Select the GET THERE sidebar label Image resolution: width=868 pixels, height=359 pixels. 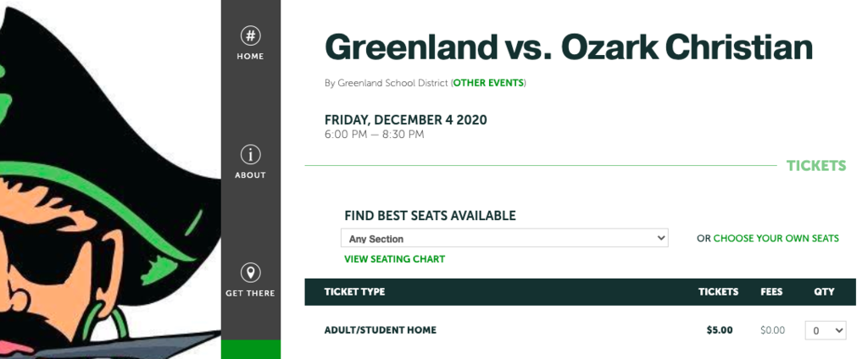[250, 294]
